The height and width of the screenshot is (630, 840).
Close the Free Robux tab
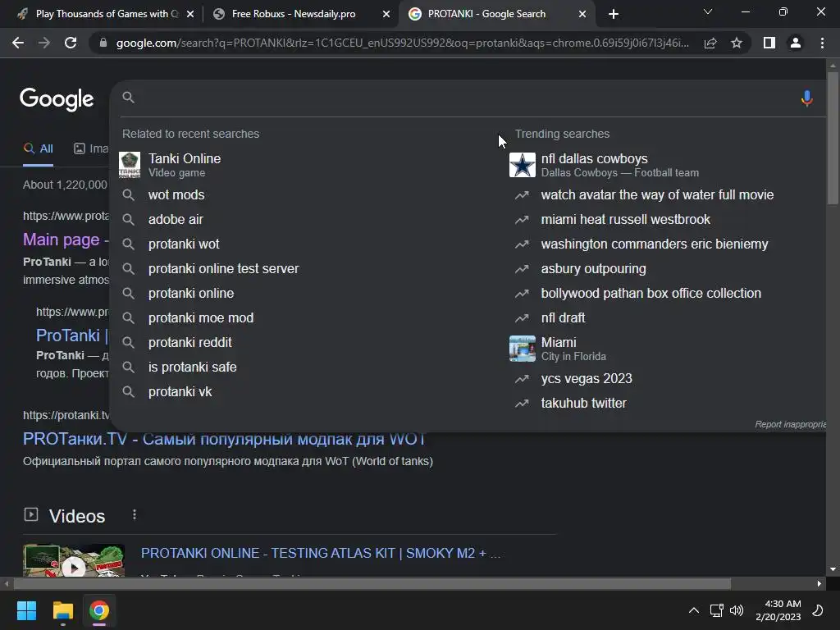coord(386,14)
